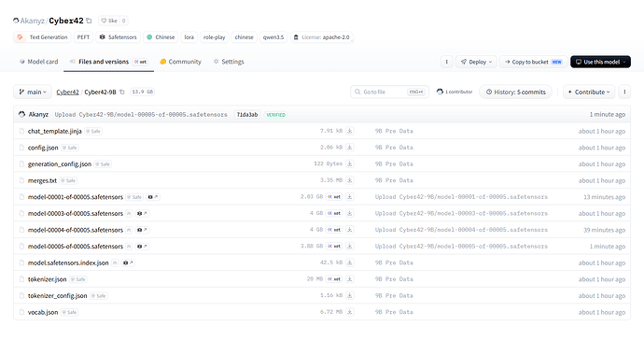Open model-00003-of-00005.safetensors
The image size is (644, 355).
click(76, 213)
